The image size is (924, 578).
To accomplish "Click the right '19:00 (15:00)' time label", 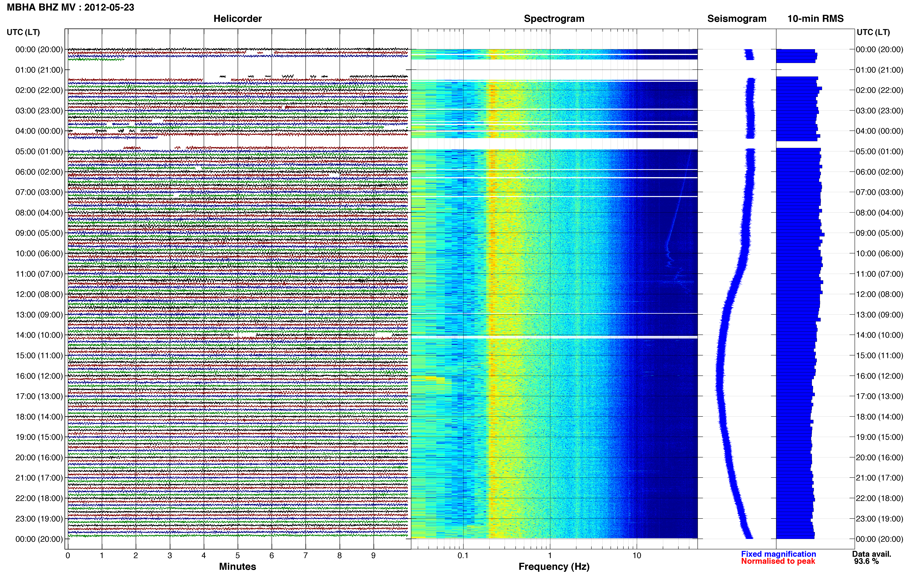I will (x=879, y=437).
